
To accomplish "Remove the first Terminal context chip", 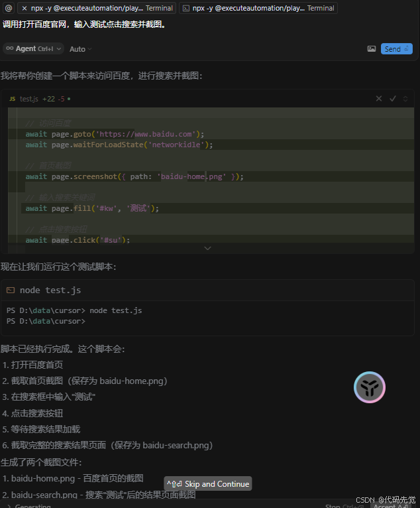I will 25,9.
